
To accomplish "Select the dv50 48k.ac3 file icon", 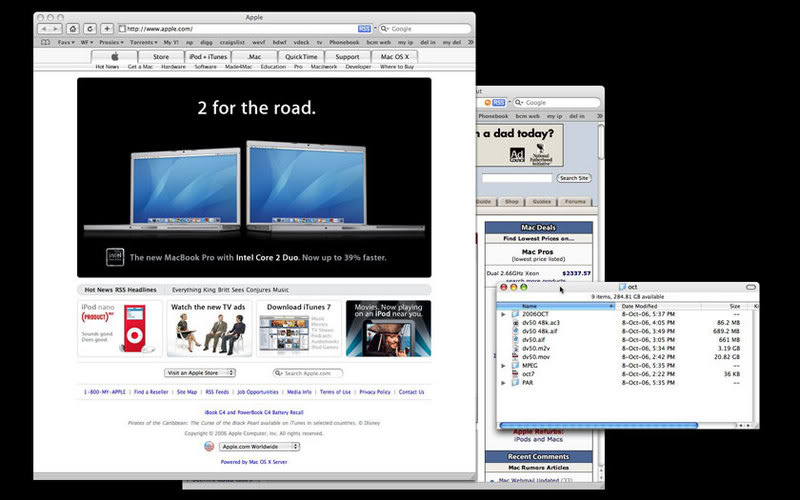I will tap(515, 323).
